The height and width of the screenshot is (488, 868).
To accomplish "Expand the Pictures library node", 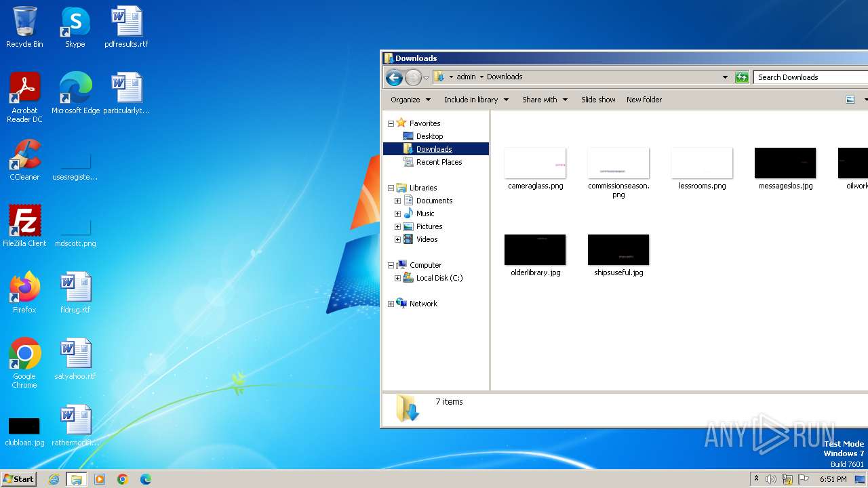I will (397, 226).
